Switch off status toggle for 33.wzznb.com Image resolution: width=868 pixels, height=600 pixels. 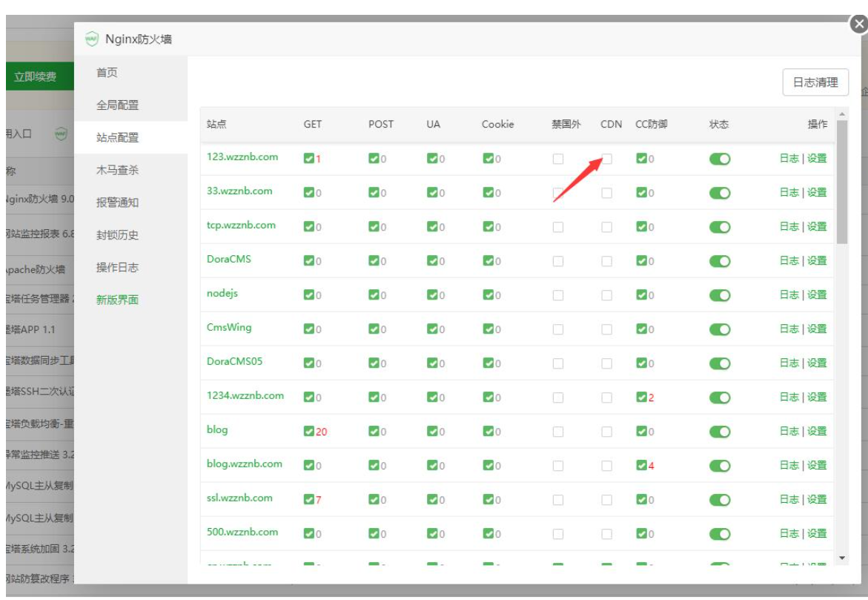pyautogui.click(x=720, y=193)
